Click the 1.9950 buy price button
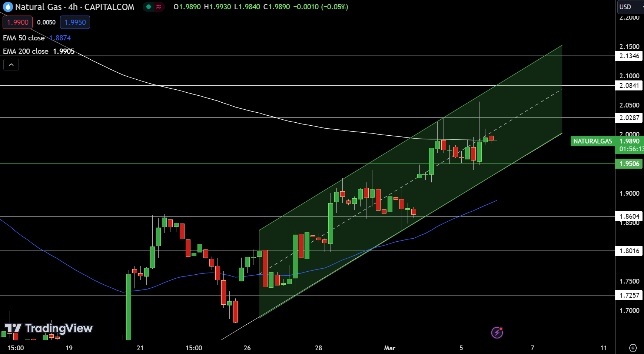This screenshot has height=354, width=644. coord(75,22)
